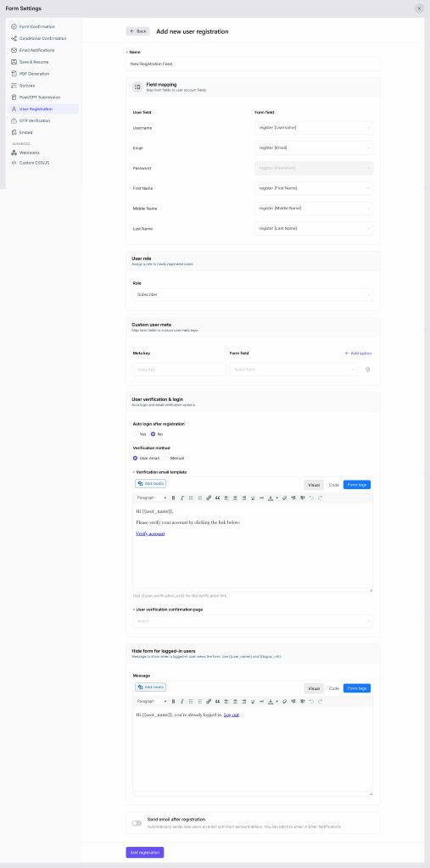
Task: Open the Username form field dropdown
Action: (314, 127)
